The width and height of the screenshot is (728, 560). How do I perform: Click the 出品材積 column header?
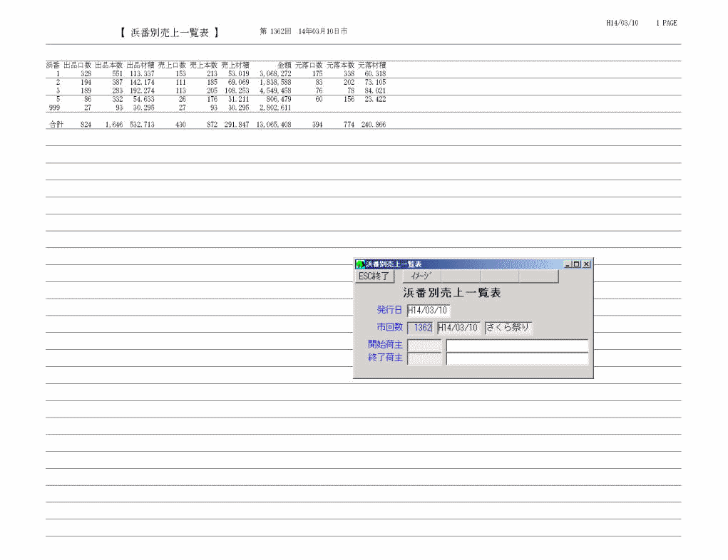click(x=140, y=66)
